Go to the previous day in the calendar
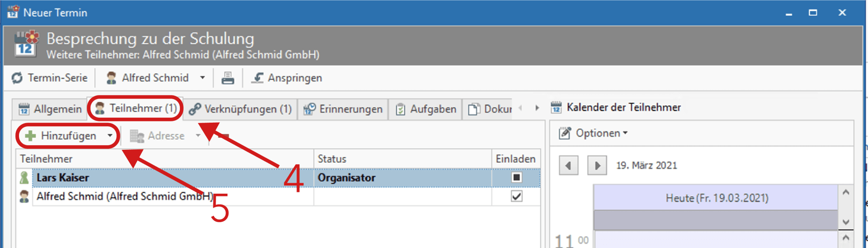 tap(568, 165)
